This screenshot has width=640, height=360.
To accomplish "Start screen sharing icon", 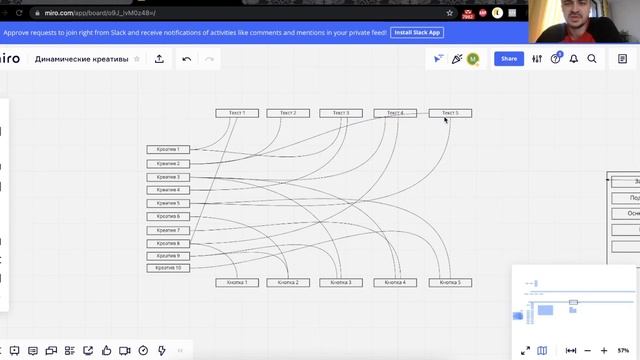I will [88, 351].
